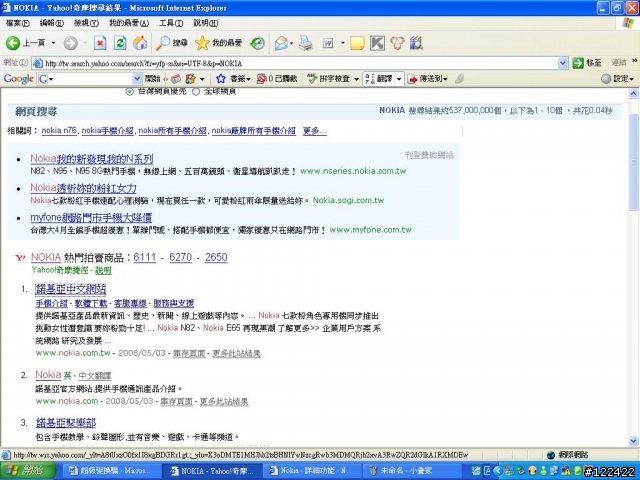Select the Taiwan pages first radio button
The image size is (640, 480).
coord(129,91)
